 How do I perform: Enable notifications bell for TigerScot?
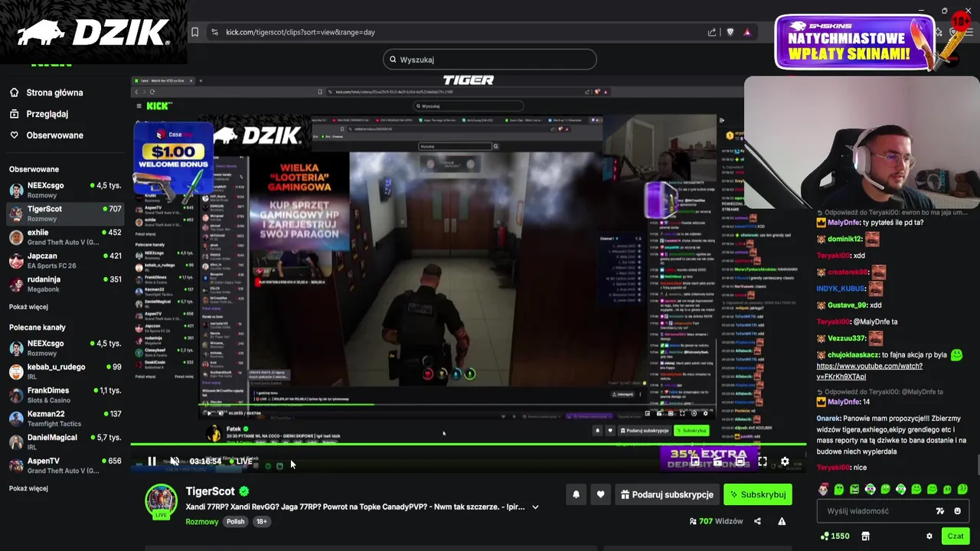(x=577, y=494)
